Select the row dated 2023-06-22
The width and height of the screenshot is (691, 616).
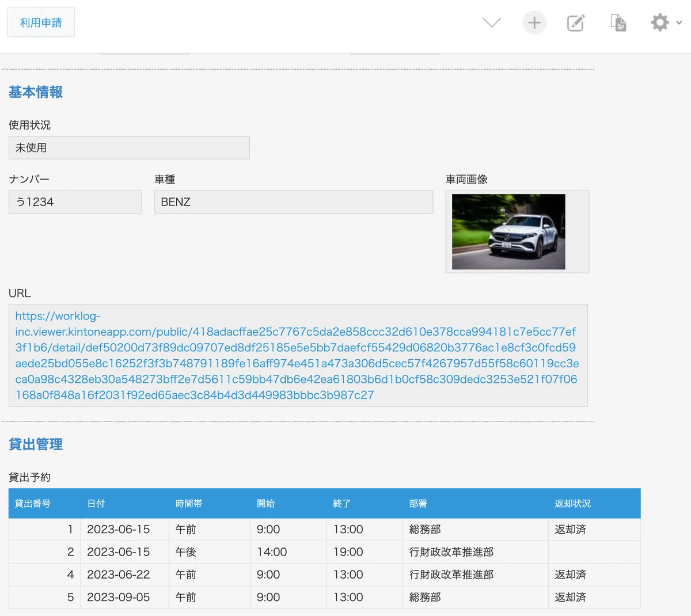coord(119,575)
